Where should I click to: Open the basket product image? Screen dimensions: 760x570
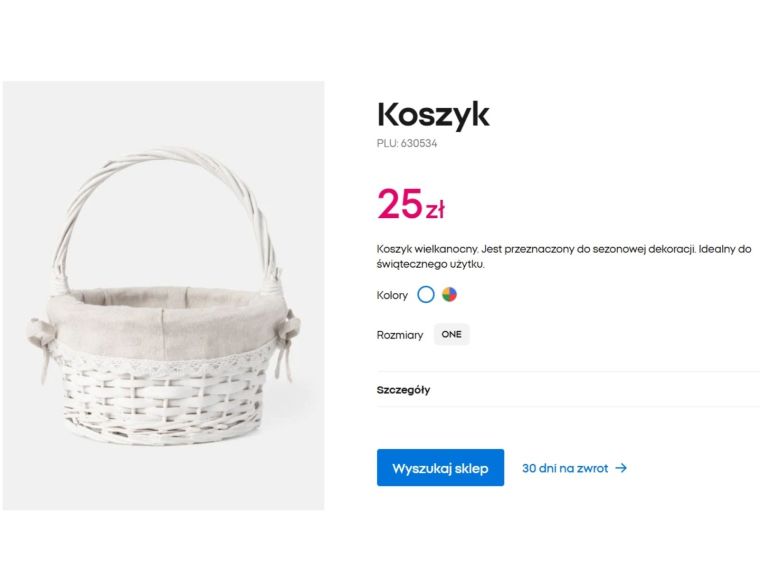[163, 295]
